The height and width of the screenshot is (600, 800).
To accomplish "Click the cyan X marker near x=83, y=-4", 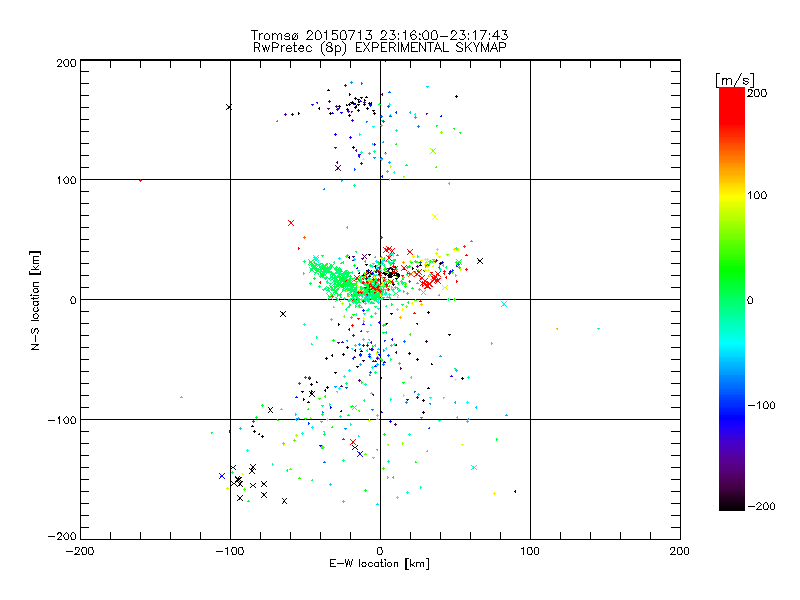I will [x=504, y=304].
